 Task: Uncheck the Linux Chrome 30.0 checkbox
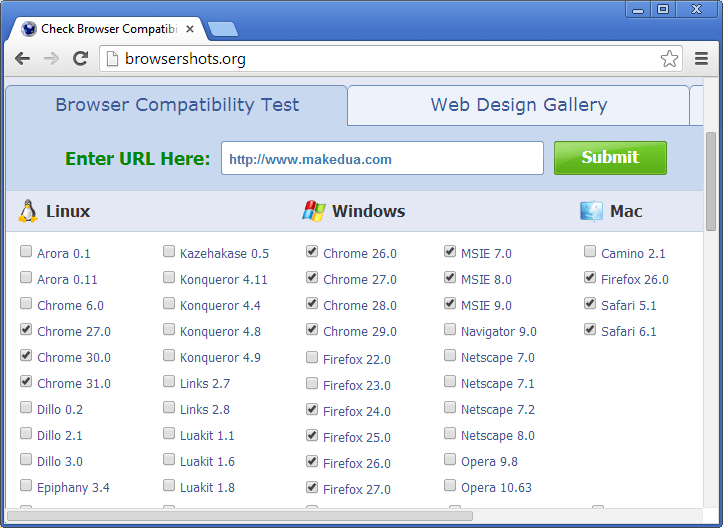(26, 356)
